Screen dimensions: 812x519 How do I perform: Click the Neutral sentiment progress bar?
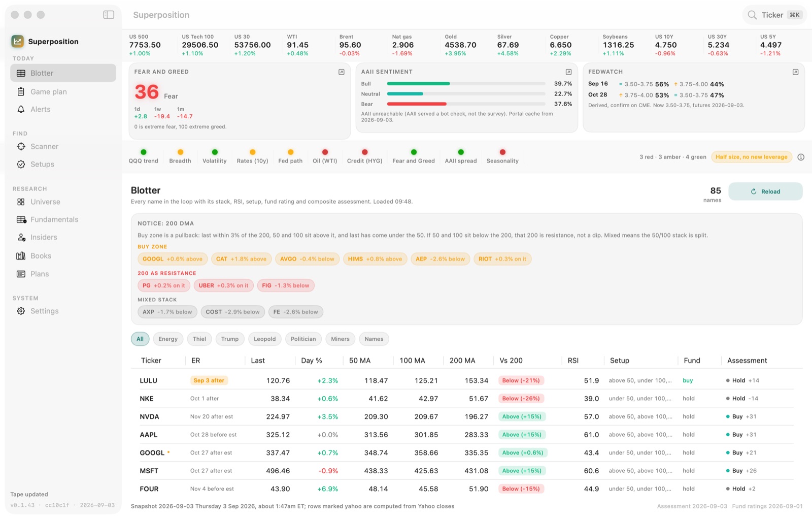[466, 94]
